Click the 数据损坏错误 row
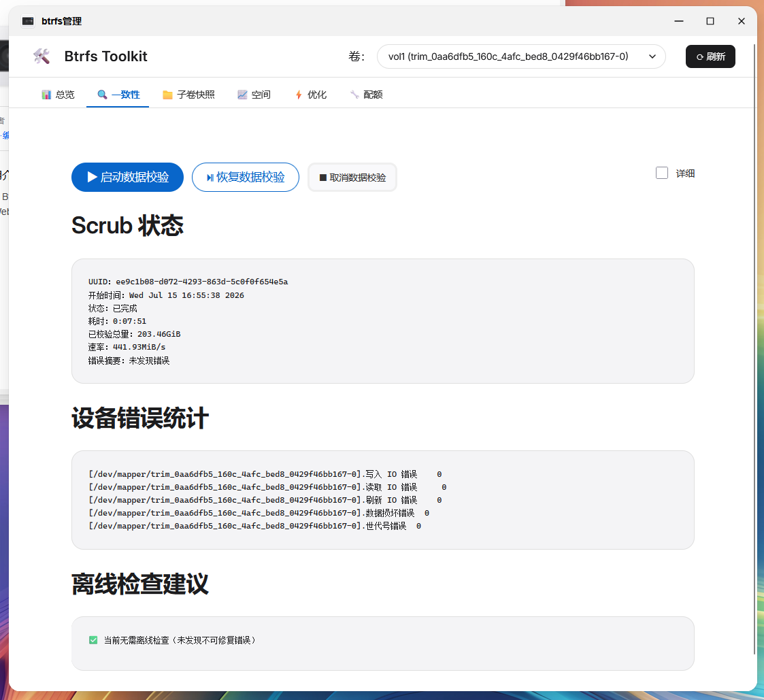 coord(259,513)
